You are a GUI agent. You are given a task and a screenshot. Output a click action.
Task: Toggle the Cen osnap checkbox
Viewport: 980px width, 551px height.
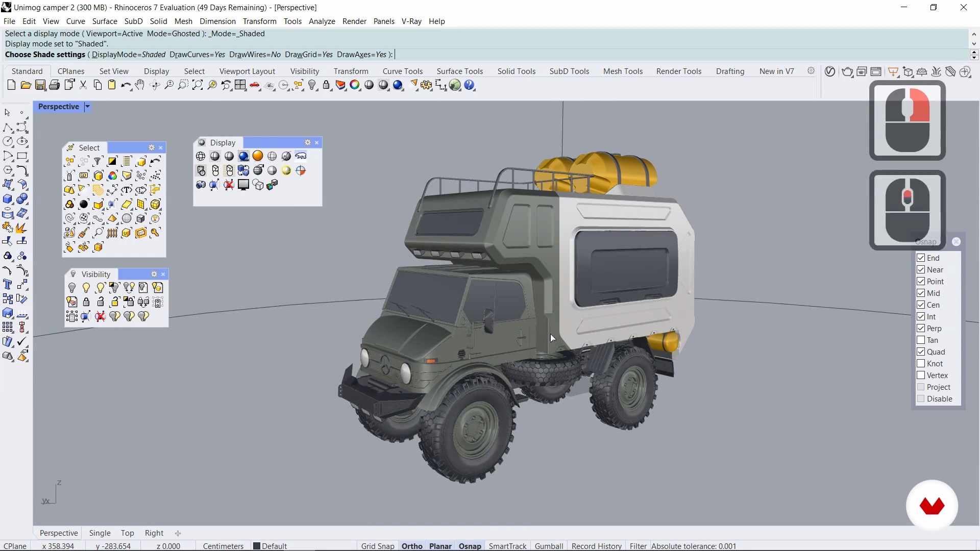coord(921,305)
